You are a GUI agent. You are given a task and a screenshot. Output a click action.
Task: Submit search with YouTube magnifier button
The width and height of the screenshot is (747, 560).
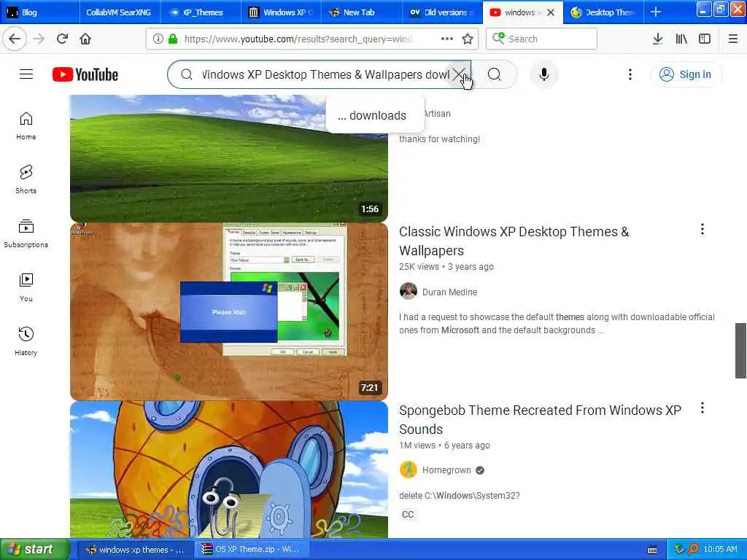495,74
